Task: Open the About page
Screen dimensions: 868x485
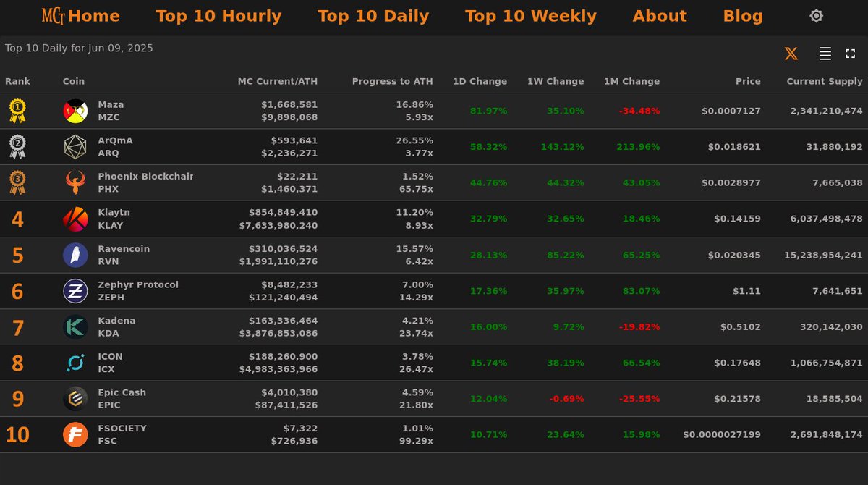Action: click(660, 16)
